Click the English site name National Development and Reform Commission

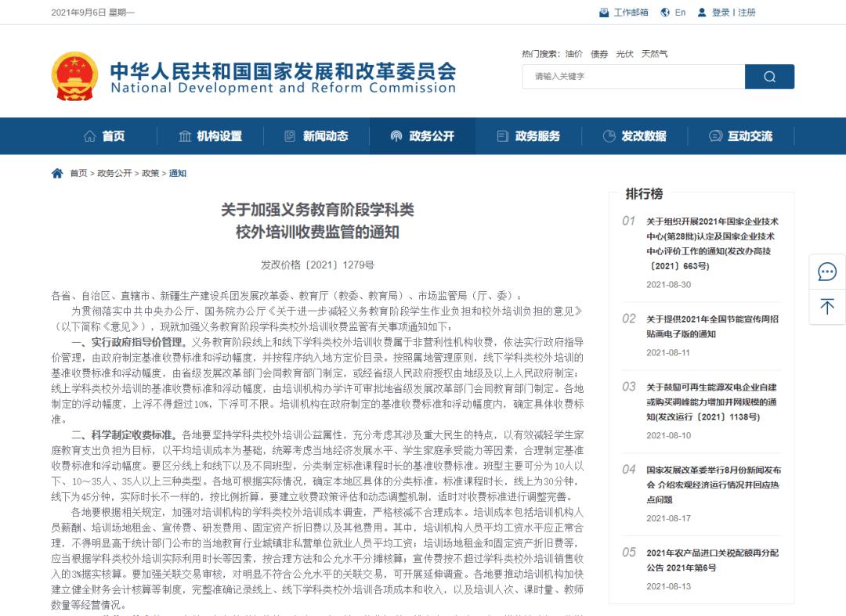[x=284, y=88]
